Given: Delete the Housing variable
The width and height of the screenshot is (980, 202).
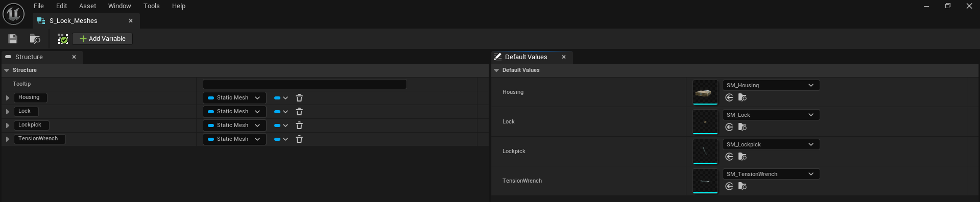Looking at the screenshot, I should (299, 98).
